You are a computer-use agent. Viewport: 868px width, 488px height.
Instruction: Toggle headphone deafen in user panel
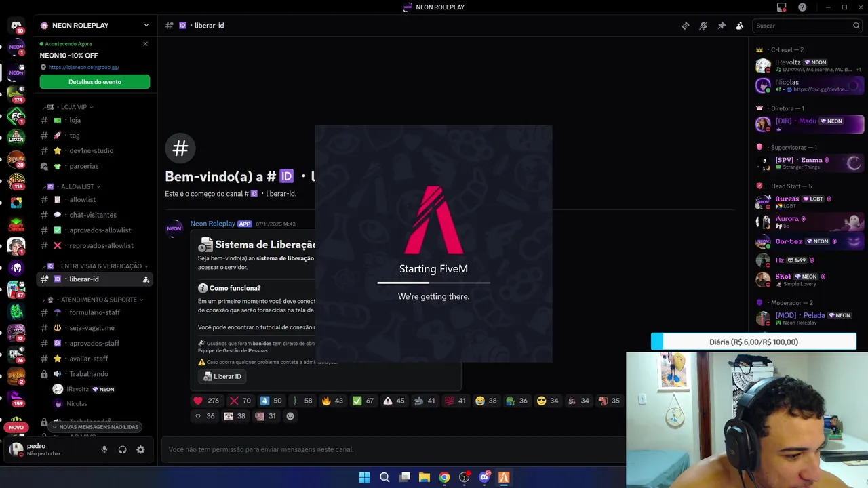(123, 449)
